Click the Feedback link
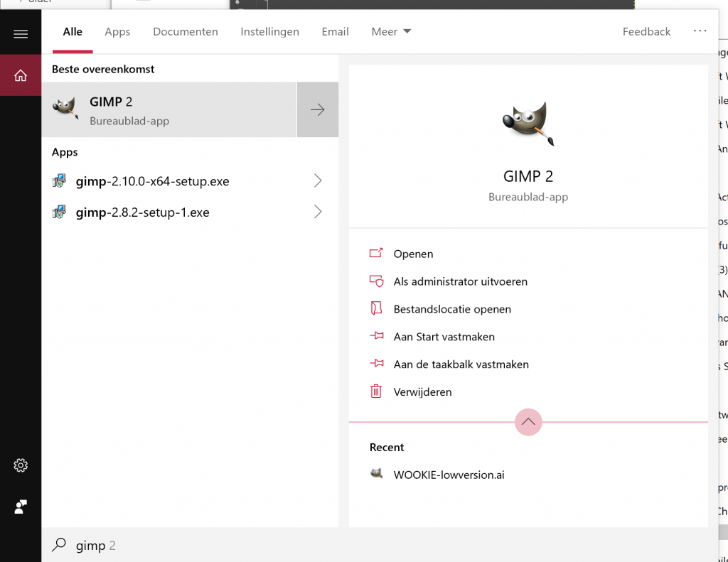Screen dimensions: 728x562 [646, 31]
